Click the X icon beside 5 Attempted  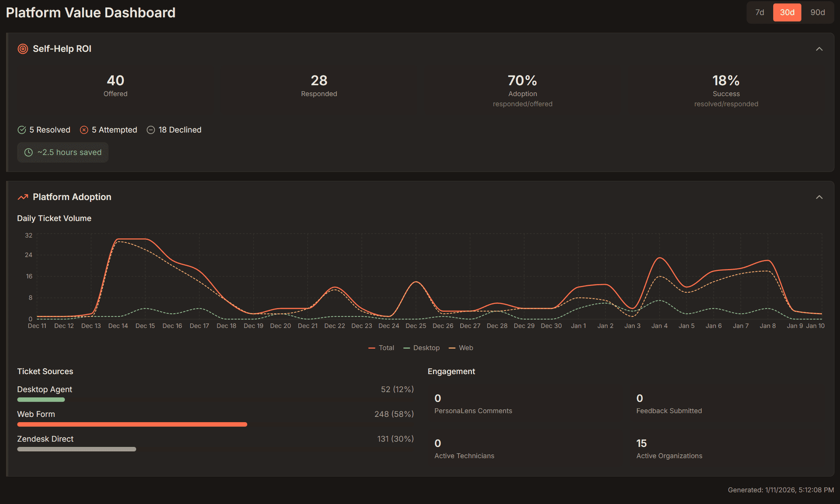[84, 129]
